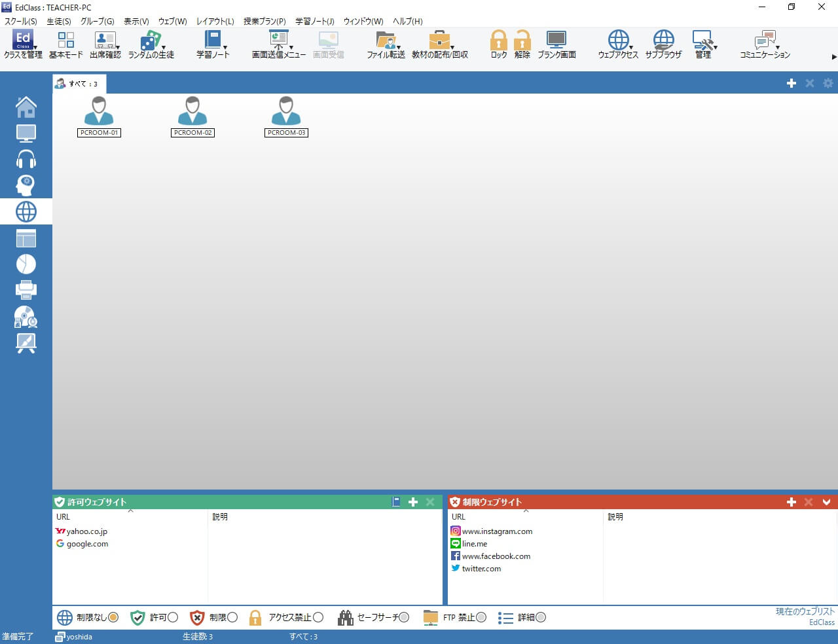Switch to the すべて : 3 tab
The width and height of the screenshot is (838, 644).
[79, 84]
